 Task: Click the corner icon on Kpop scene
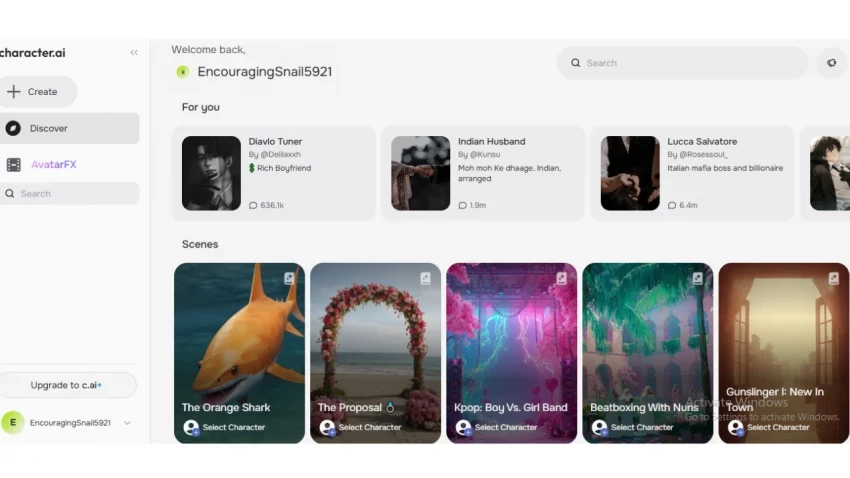562,279
